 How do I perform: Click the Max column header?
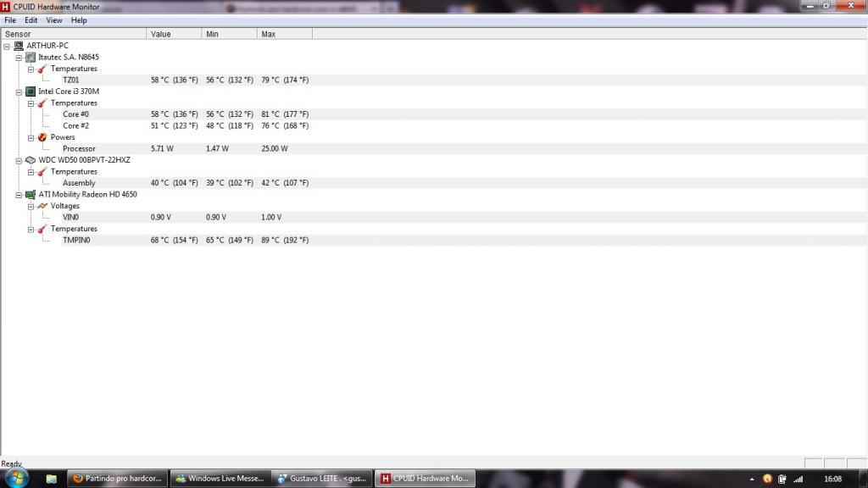285,34
